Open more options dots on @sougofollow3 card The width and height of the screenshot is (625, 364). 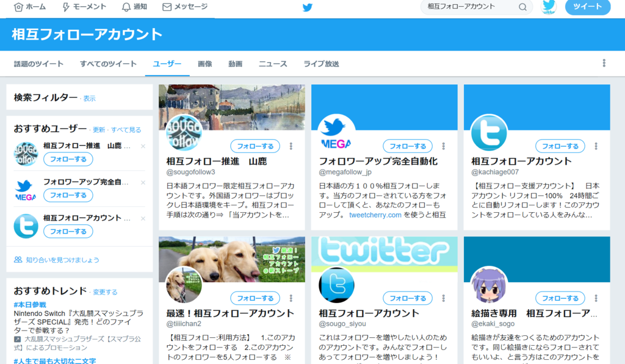coord(291,146)
